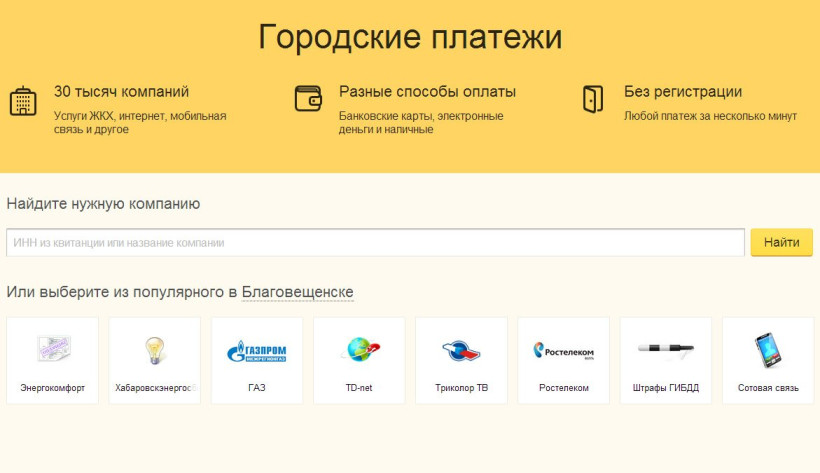Click the Сотовая связь label
The image size is (820, 473).
(768, 387)
